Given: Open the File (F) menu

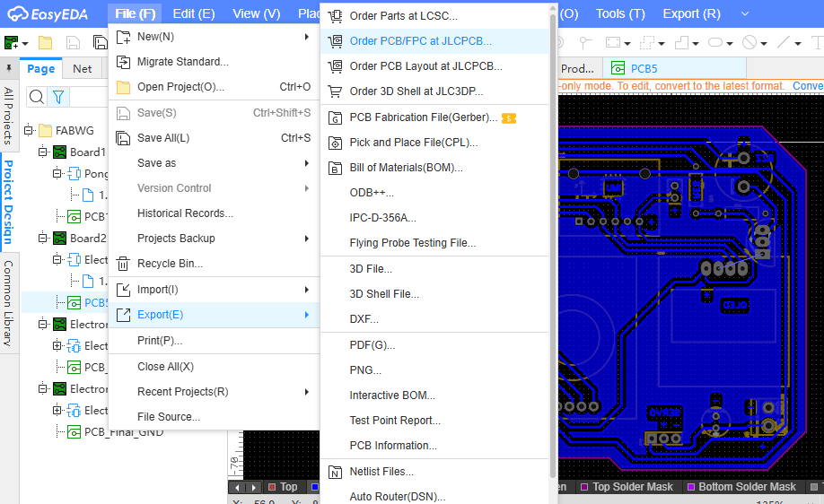Looking at the screenshot, I should [135, 13].
